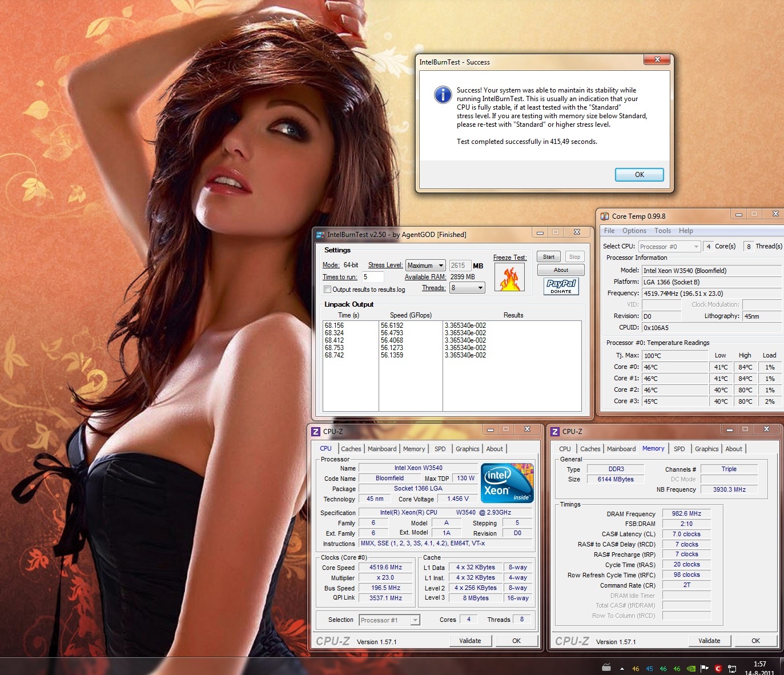
Task: Open the File menu in Core Temp
Action: click(x=609, y=231)
